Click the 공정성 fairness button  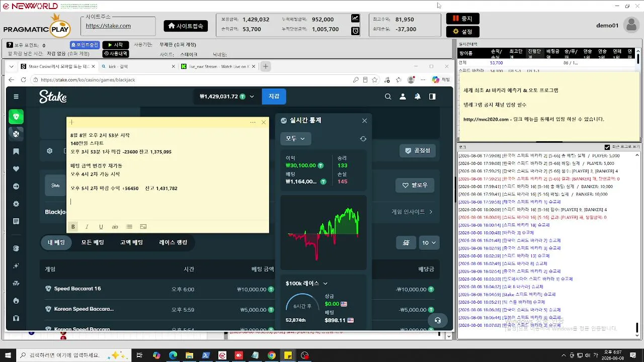coord(418,150)
